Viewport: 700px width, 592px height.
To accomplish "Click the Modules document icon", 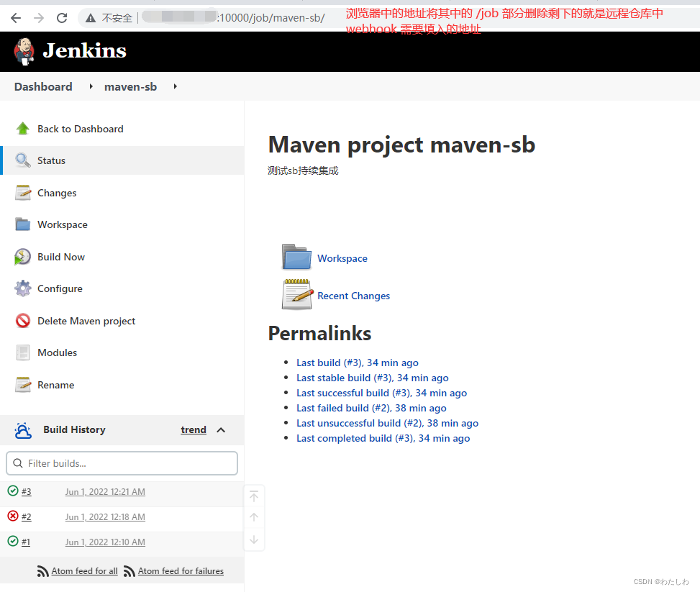I will click(23, 352).
